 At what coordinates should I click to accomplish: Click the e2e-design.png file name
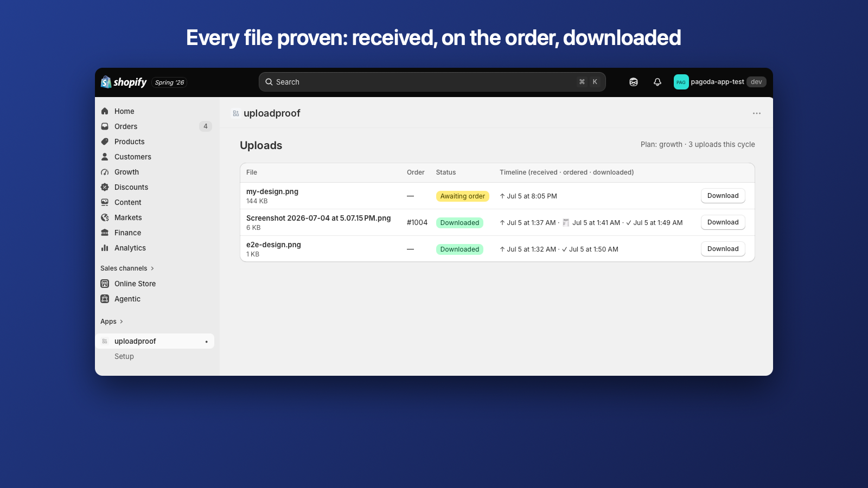(273, 245)
